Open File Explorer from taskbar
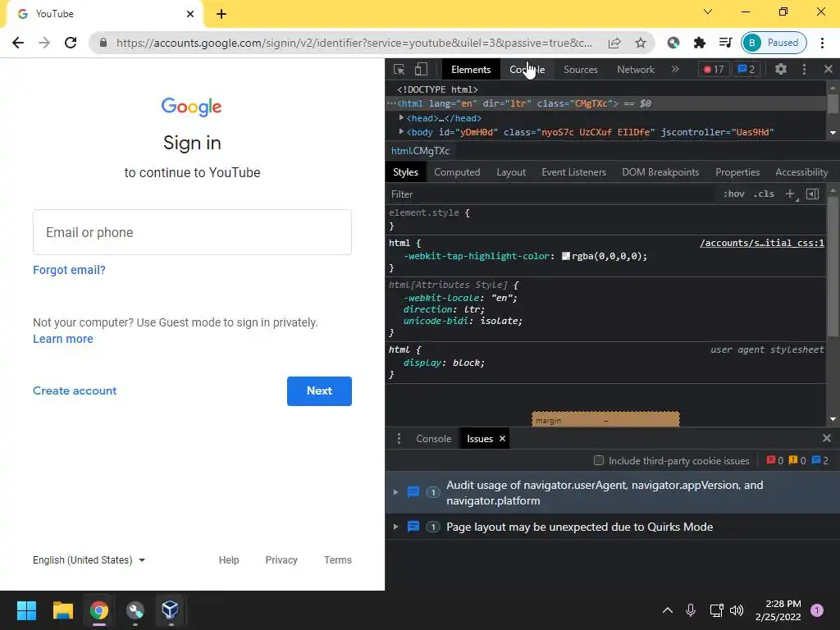Screen dimensions: 840x630 click(62, 610)
